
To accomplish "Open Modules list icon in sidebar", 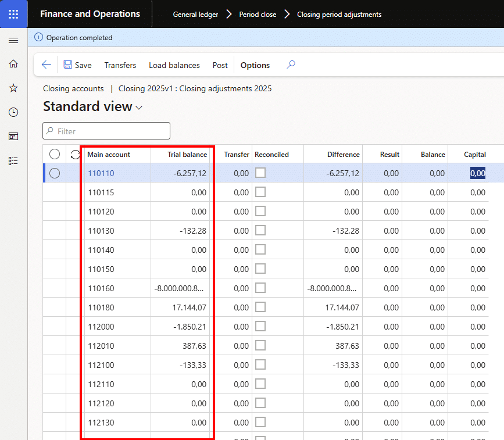I will [13, 160].
